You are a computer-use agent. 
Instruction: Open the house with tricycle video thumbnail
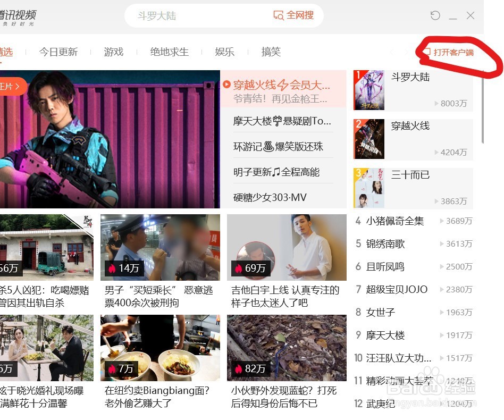pos(47,247)
